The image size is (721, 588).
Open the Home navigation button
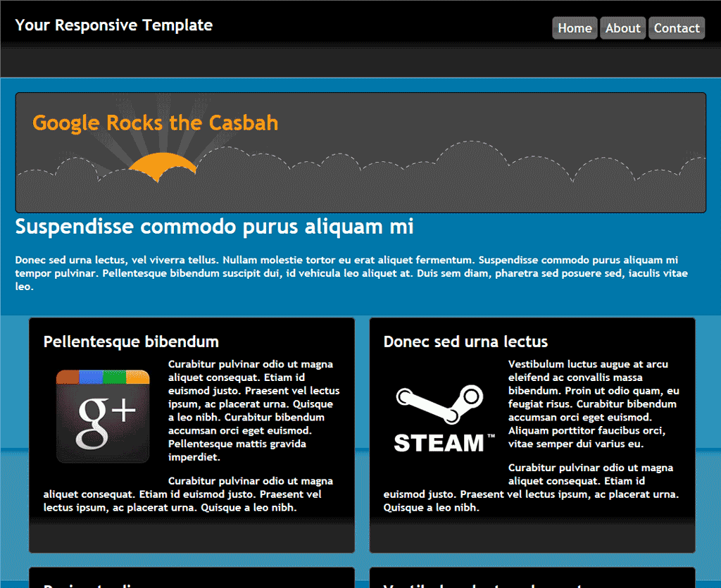click(x=575, y=28)
